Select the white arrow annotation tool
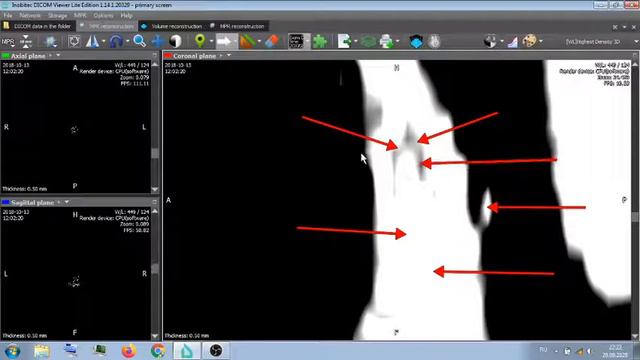 (x=224, y=41)
